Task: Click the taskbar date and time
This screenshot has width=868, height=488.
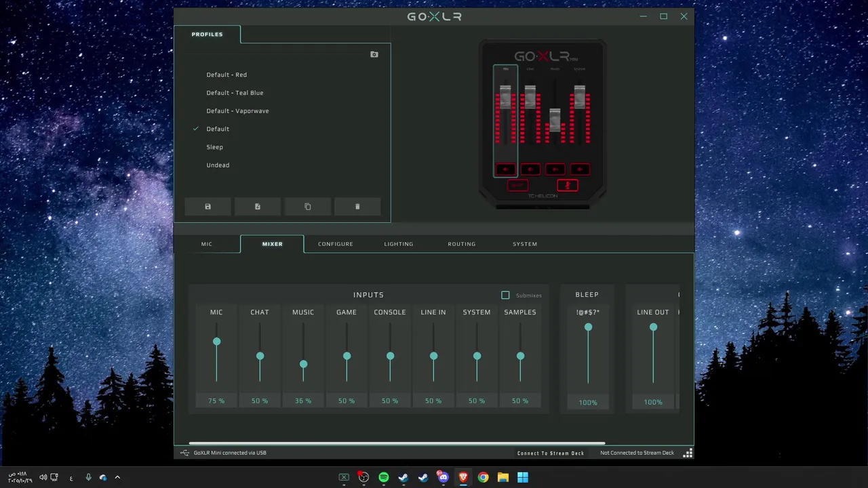Action: tap(20, 477)
